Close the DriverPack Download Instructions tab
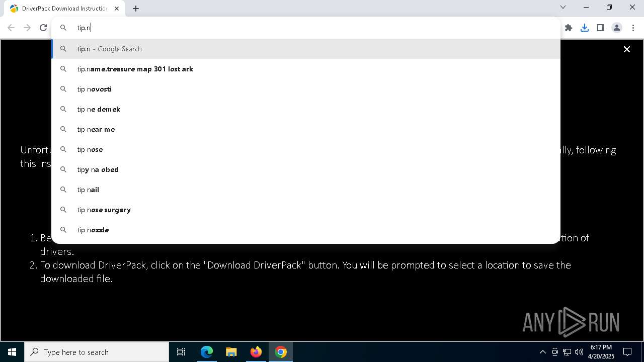 117,9
